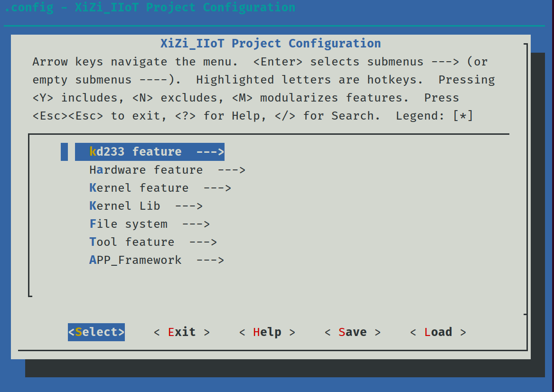Click the arrow beside APP_Framework
Image resolution: width=554 pixels, height=392 pixels.
coord(210,260)
